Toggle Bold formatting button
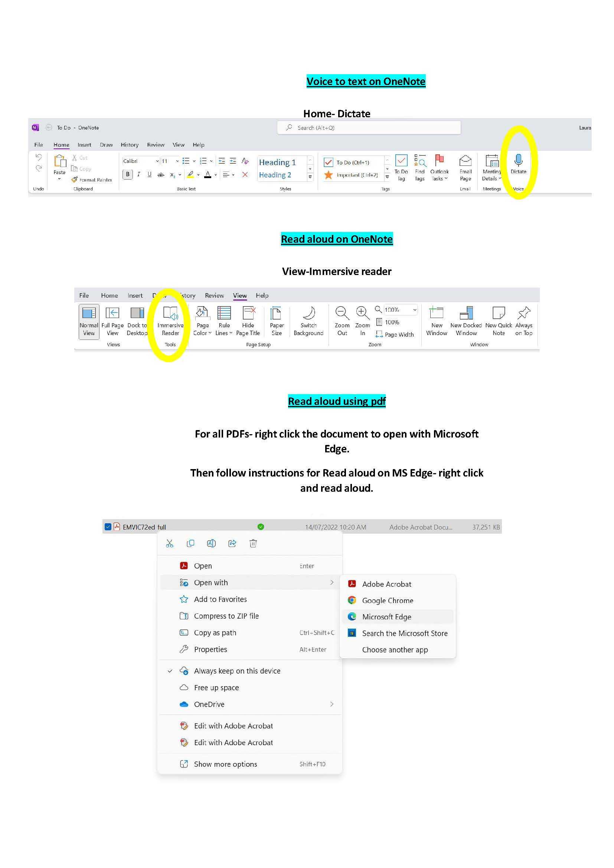The height and width of the screenshot is (868, 614). pos(127,174)
